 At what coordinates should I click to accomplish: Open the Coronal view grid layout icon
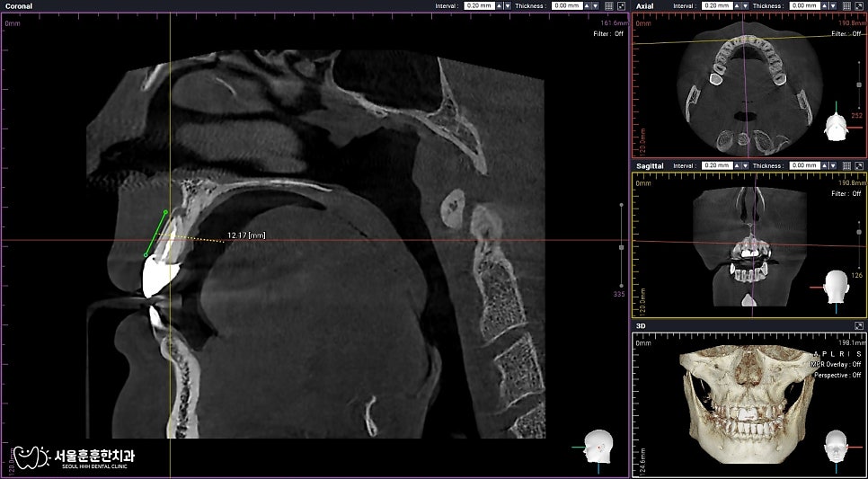[608, 6]
